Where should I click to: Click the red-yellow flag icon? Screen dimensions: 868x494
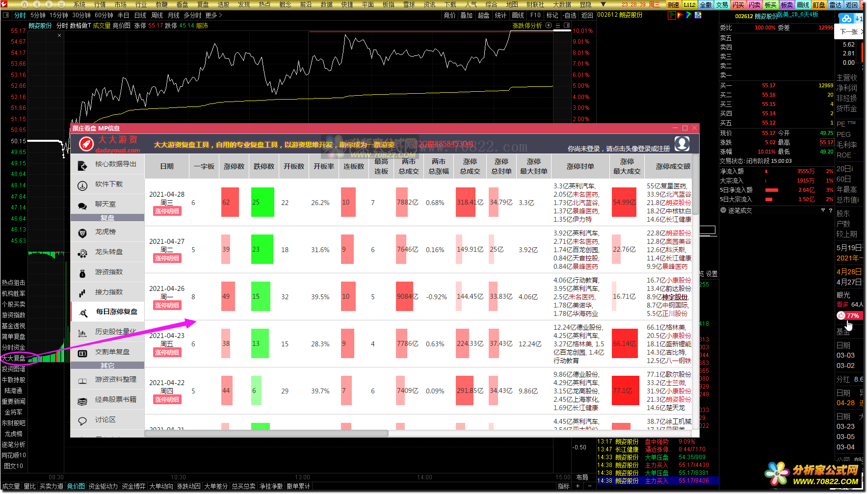click(x=680, y=15)
